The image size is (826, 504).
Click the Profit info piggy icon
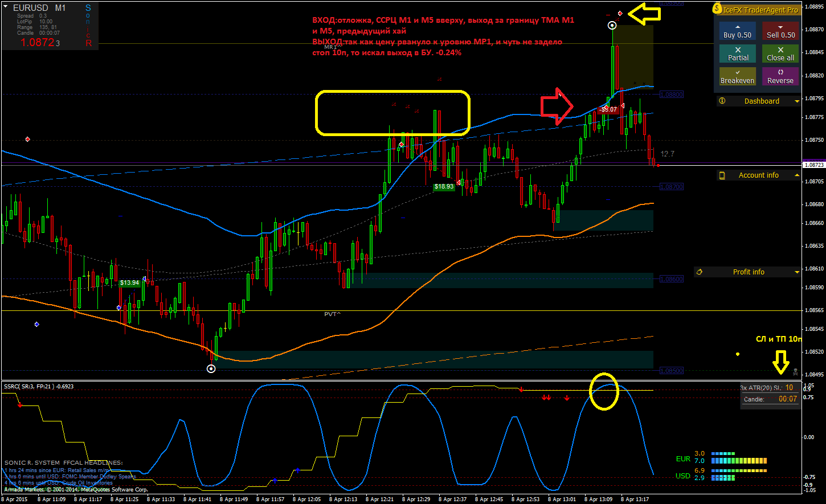point(700,272)
